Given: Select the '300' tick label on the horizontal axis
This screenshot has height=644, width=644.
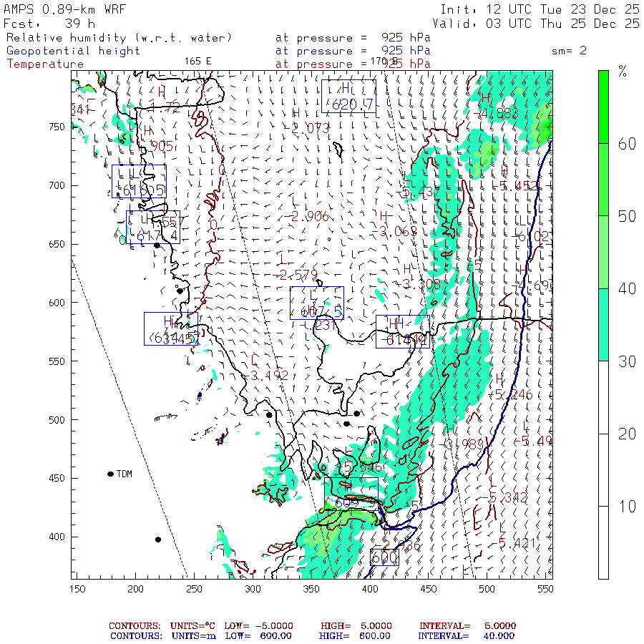Looking at the screenshot, I should 253,589.
